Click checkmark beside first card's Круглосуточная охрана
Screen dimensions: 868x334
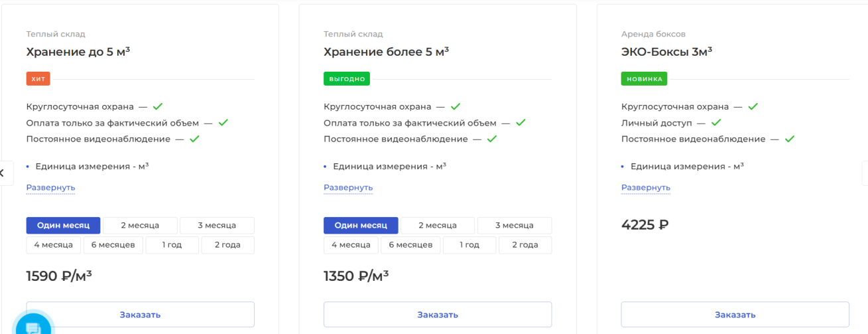tap(158, 106)
